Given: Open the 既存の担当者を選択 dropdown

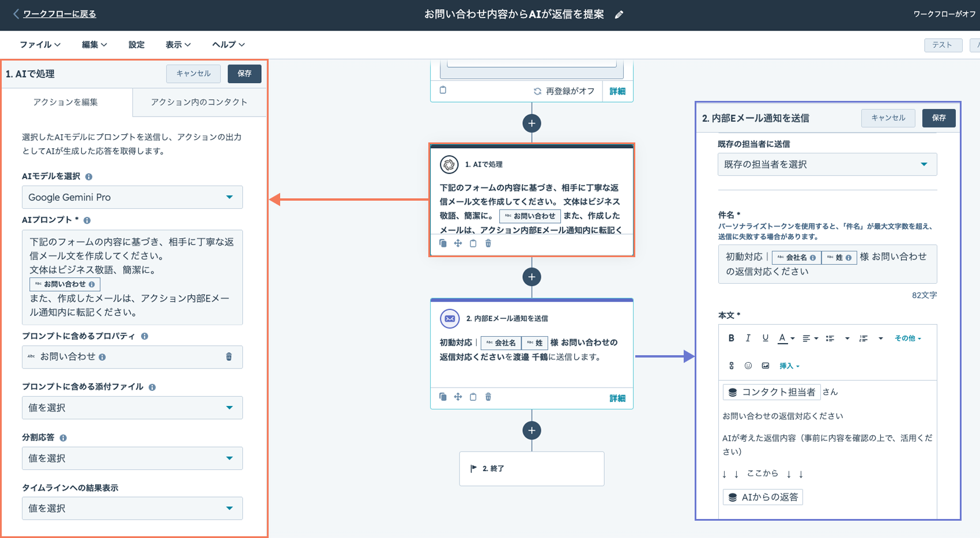Looking at the screenshot, I should click(827, 164).
